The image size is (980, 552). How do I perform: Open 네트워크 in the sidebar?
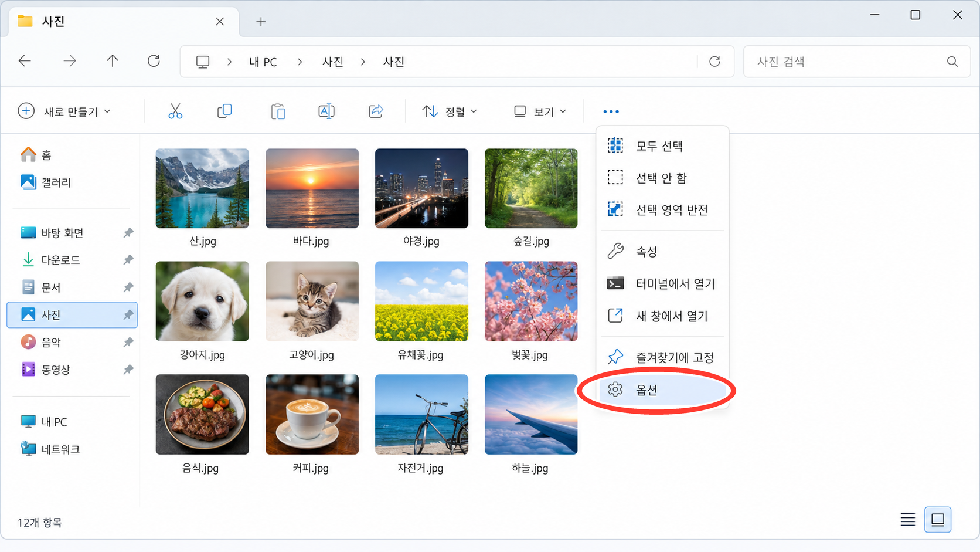click(x=50, y=449)
